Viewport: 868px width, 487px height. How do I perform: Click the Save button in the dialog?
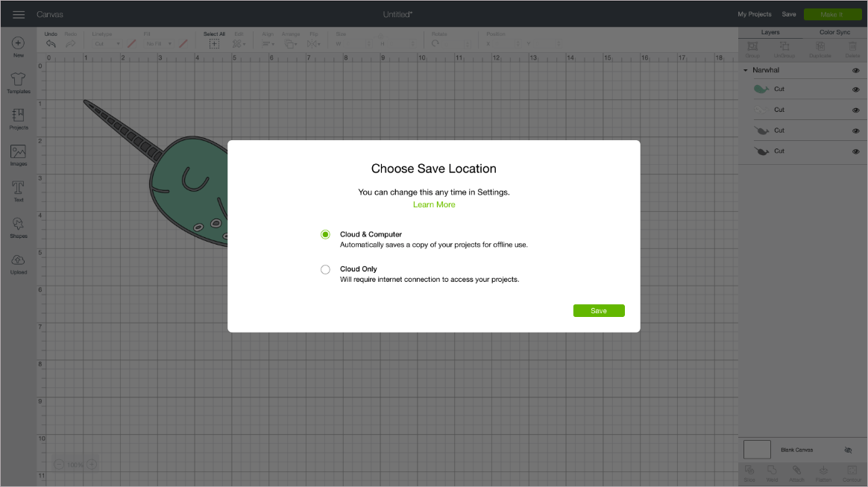click(x=599, y=310)
